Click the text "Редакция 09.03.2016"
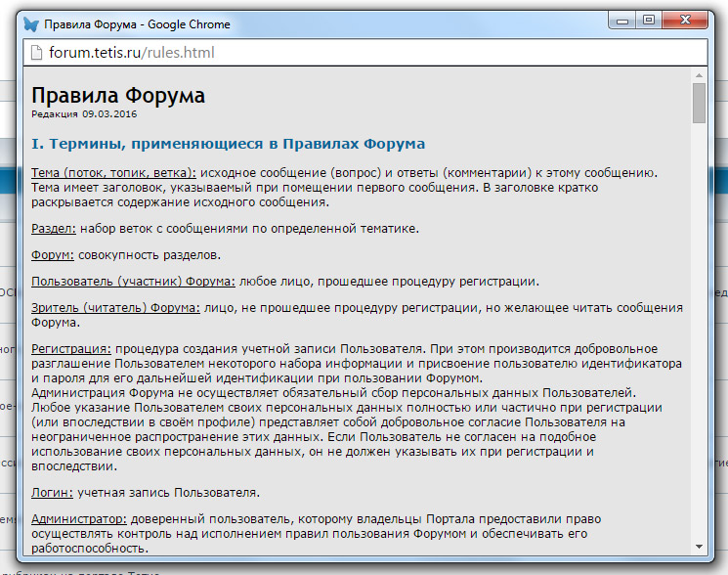 coord(84,114)
